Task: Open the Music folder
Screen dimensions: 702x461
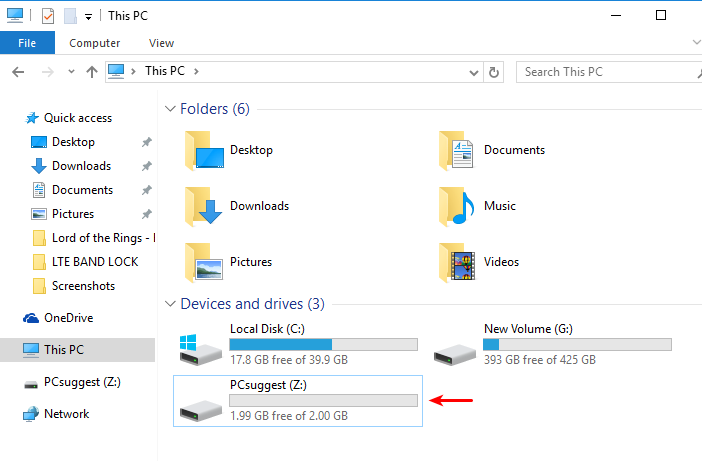Action: coord(499,206)
